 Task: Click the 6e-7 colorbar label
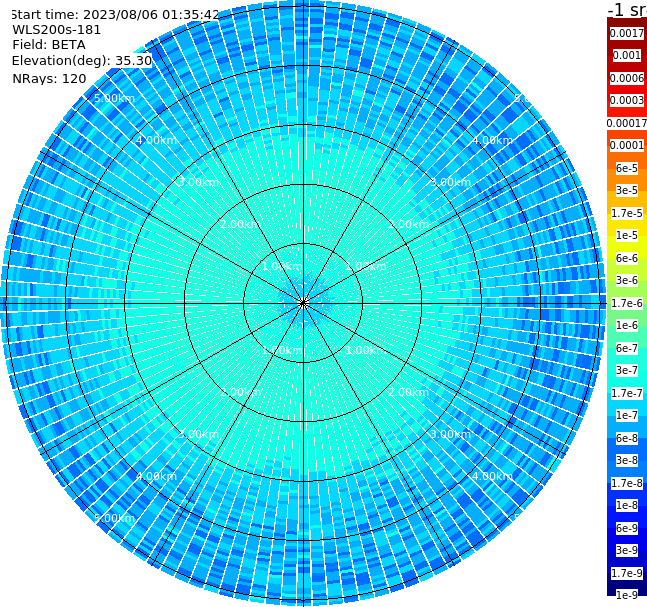pyautogui.click(x=627, y=348)
